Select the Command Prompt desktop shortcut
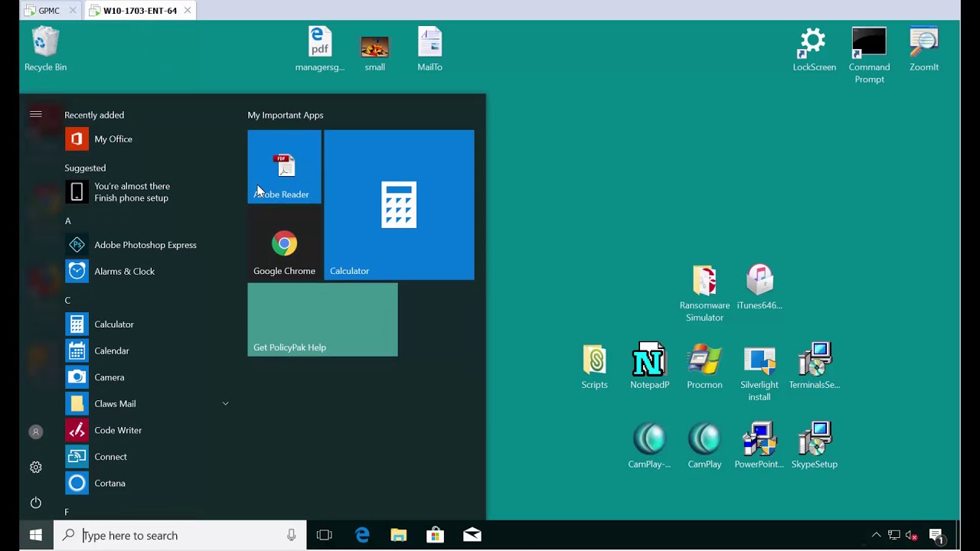 pyautogui.click(x=869, y=55)
